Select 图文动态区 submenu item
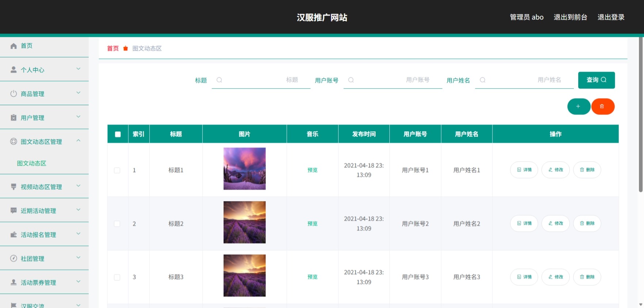644x308 pixels. click(x=31, y=163)
